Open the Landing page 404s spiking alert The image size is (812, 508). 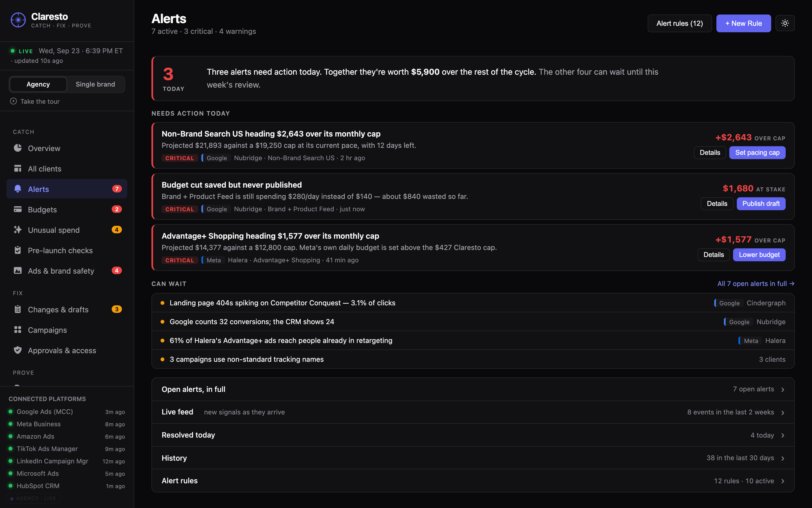tap(473, 303)
